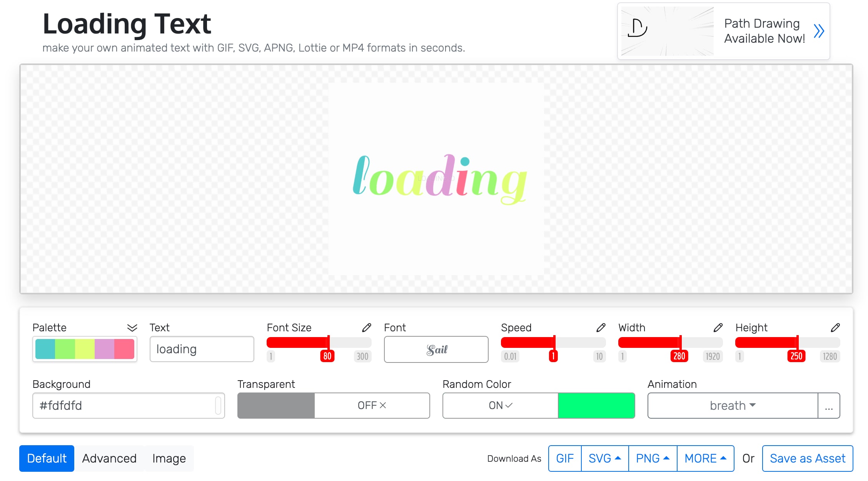Switch to the Image tab
This screenshot has height=481, width=868.
tap(169, 458)
